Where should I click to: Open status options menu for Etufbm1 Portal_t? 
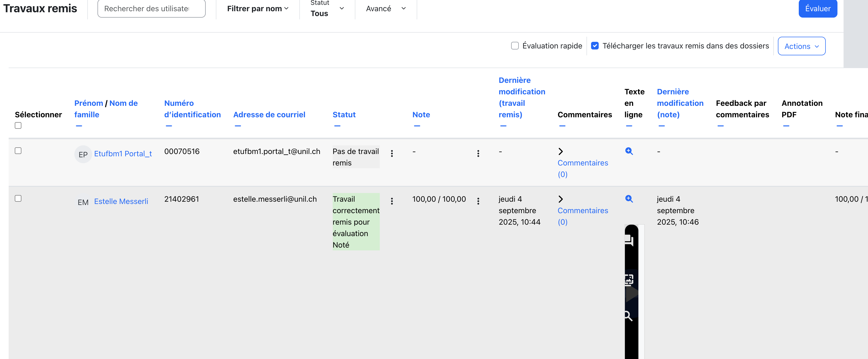pos(391,153)
